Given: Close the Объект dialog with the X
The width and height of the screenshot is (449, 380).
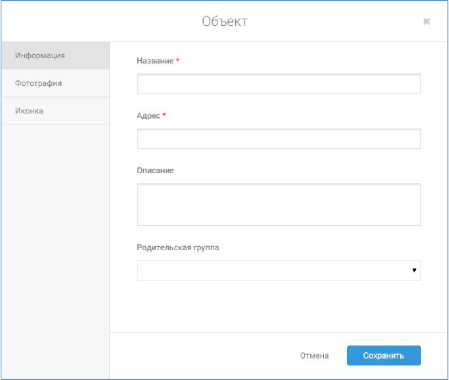Looking at the screenshot, I should pos(426,22).
